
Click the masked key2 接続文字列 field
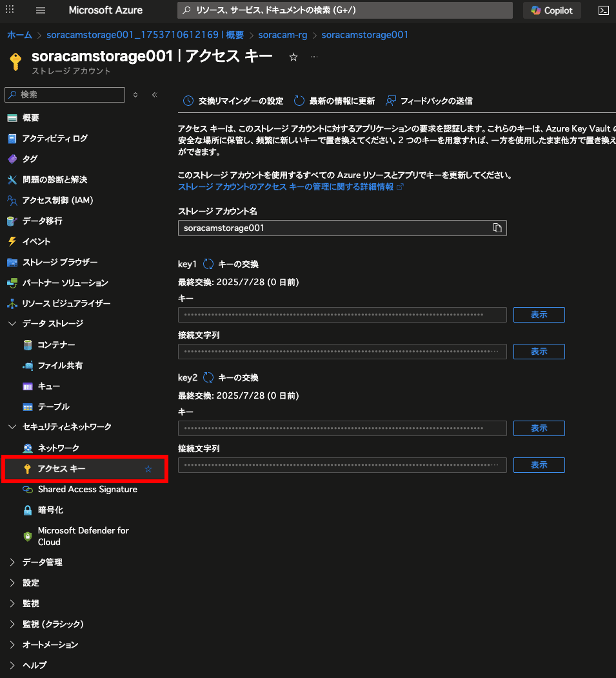point(342,465)
